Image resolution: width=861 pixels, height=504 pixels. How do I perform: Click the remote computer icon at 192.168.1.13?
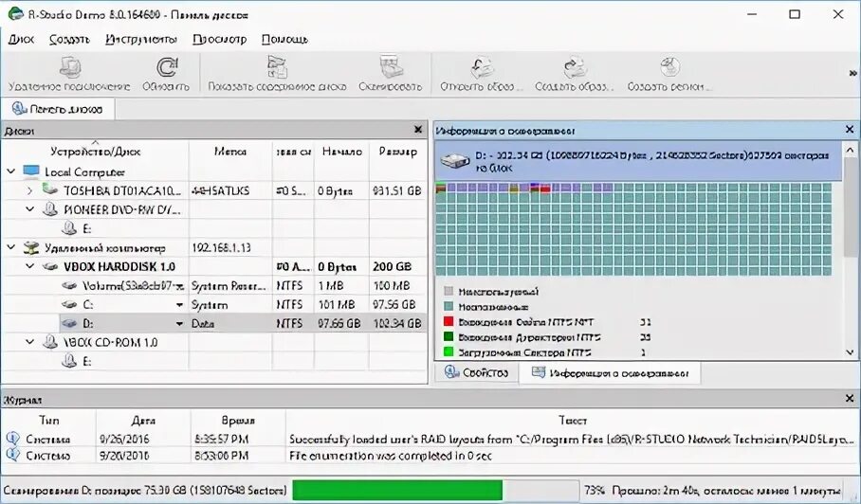click(31, 247)
